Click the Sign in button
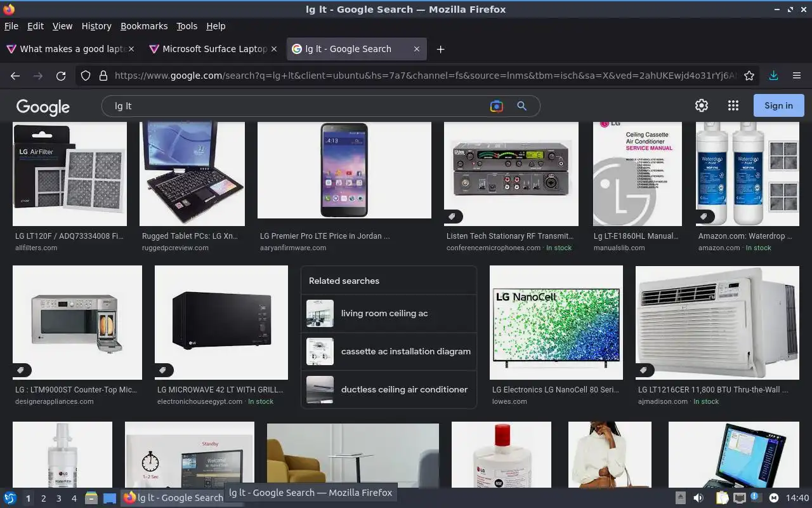This screenshot has width=812, height=508. 778,105
